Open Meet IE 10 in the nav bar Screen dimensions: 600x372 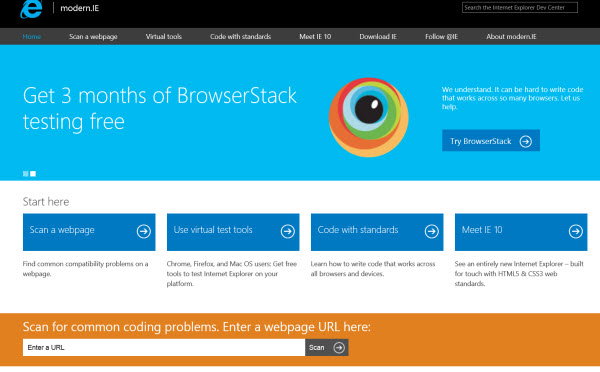(315, 37)
